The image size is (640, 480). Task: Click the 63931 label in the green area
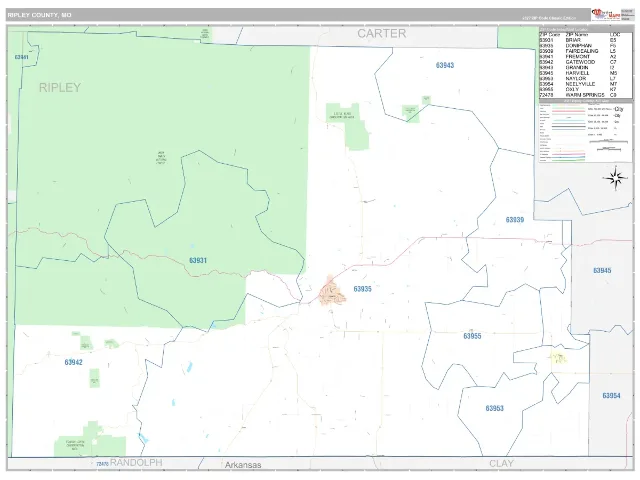pyautogui.click(x=198, y=260)
